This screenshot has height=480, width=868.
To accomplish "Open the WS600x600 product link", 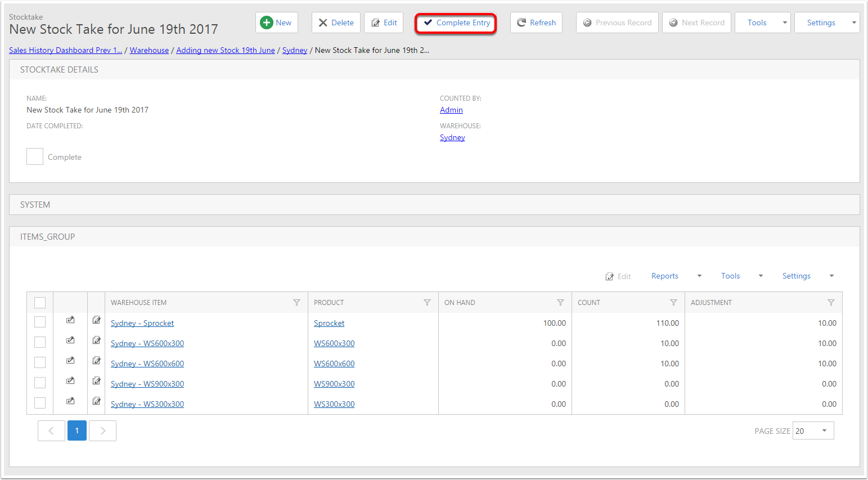I will click(x=334, y=364).
